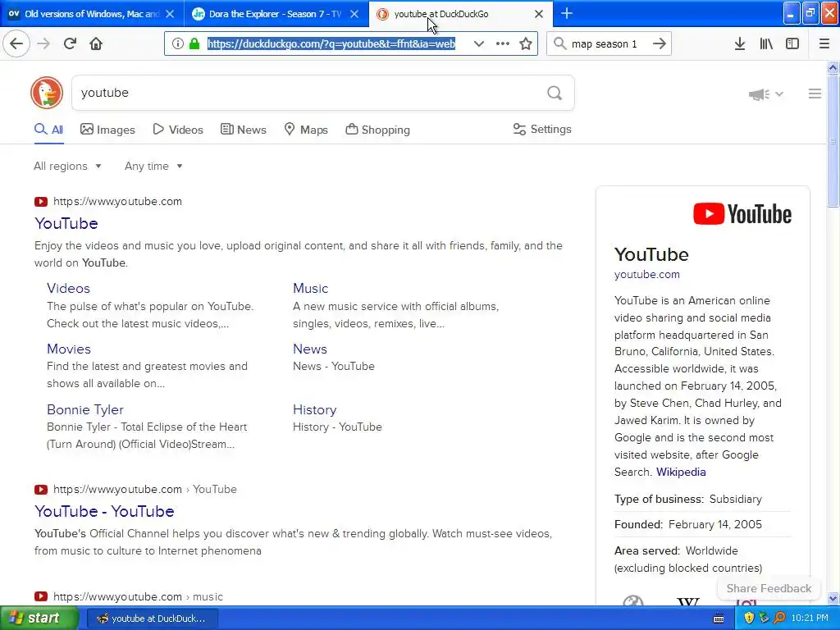Click the forward navigation arrow
The width and height of the screenshot is (840, 630).
pyautogui.click(x=43, y=43)
